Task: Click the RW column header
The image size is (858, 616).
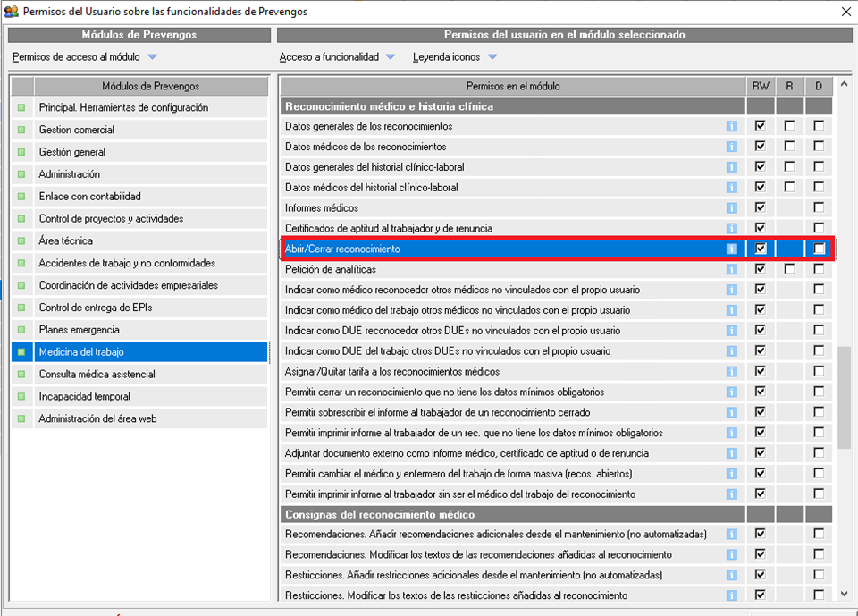Action: click(x=761, y=87)
